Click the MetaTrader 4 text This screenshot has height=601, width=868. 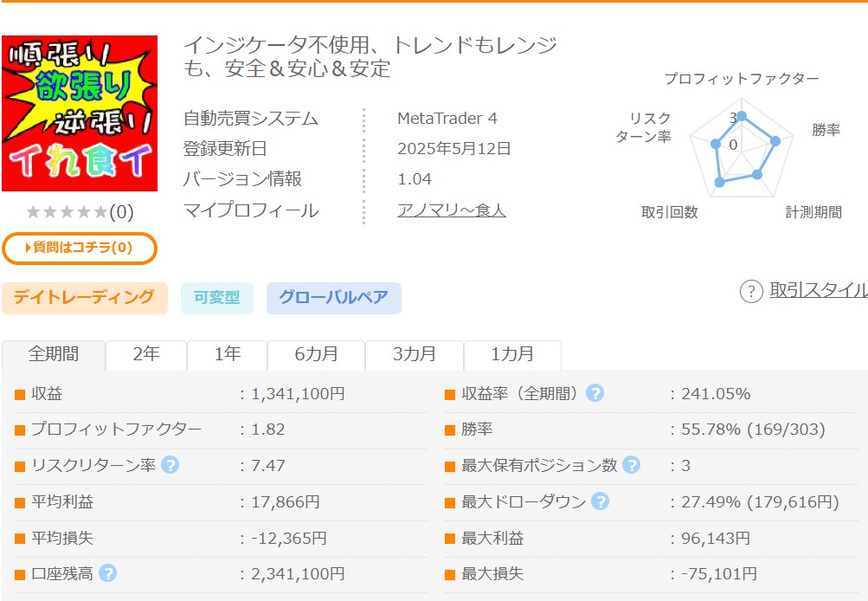click(x=447, y=118)
